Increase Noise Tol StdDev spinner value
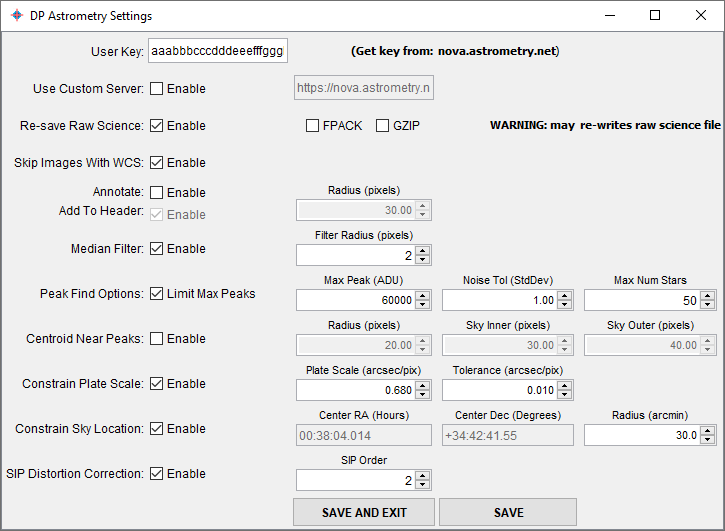Viewport: 725px width, 531px height. (x=565, y=295)
